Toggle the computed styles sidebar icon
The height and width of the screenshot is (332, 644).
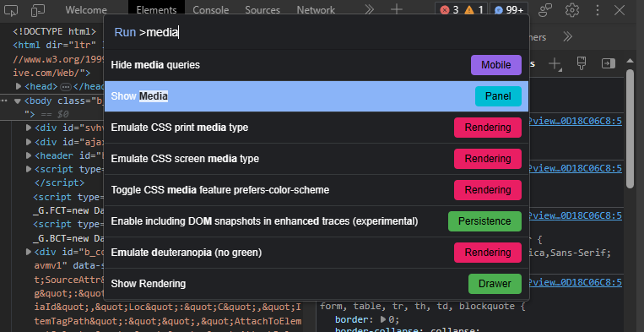[609, 63]
